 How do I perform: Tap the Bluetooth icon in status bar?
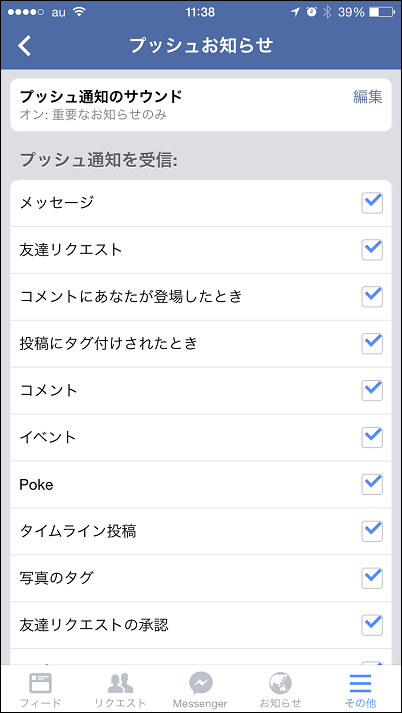pos(327,13)
